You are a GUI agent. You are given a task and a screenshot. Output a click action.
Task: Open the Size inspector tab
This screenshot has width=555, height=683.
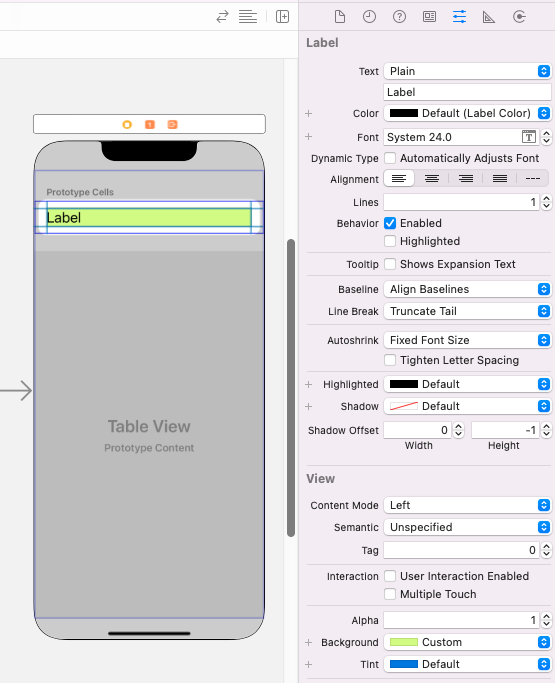489,17
